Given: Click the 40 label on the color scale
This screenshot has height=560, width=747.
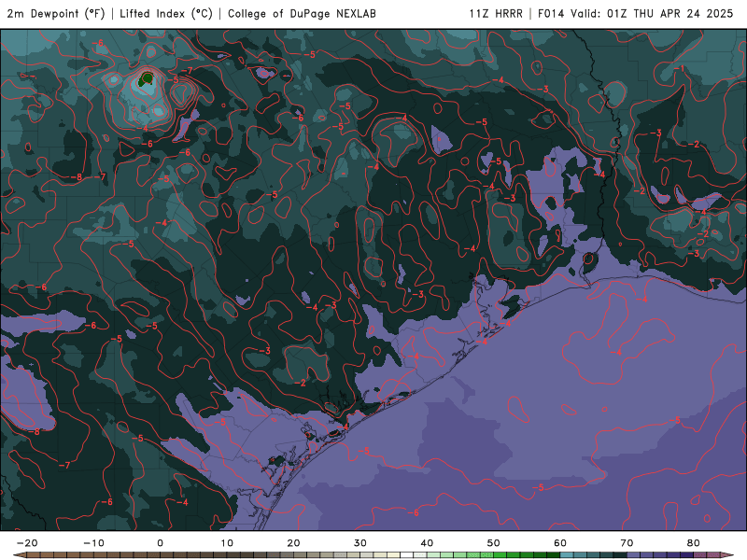Looking at the screenshot, I should [427, 543].
